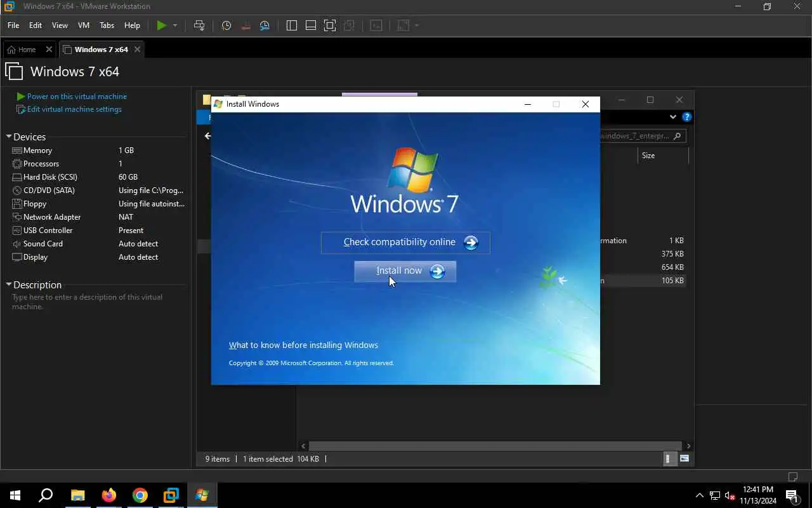Open Google Chrome from taskbar
This screenshot has height=508, width=812.
point(140,495)
